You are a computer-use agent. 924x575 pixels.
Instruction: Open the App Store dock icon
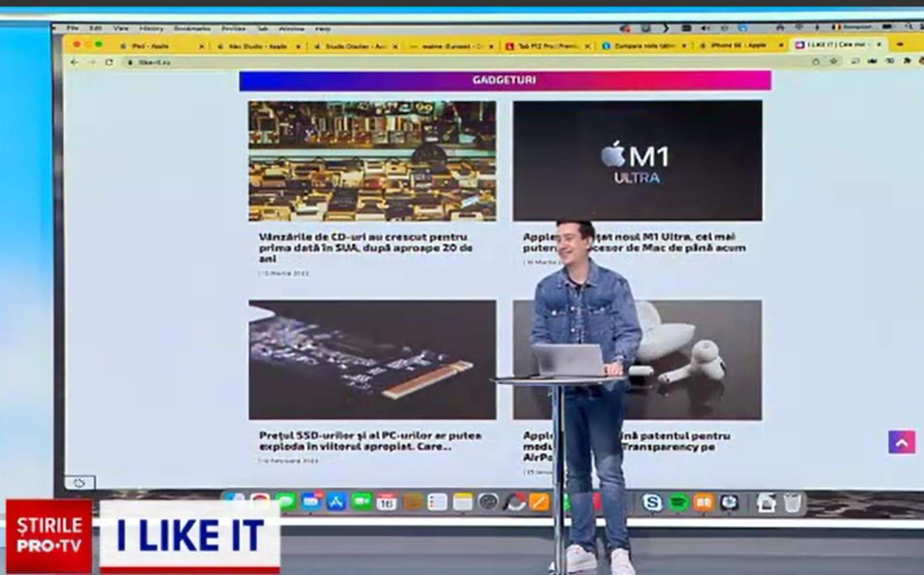click(x=336, y=502)
